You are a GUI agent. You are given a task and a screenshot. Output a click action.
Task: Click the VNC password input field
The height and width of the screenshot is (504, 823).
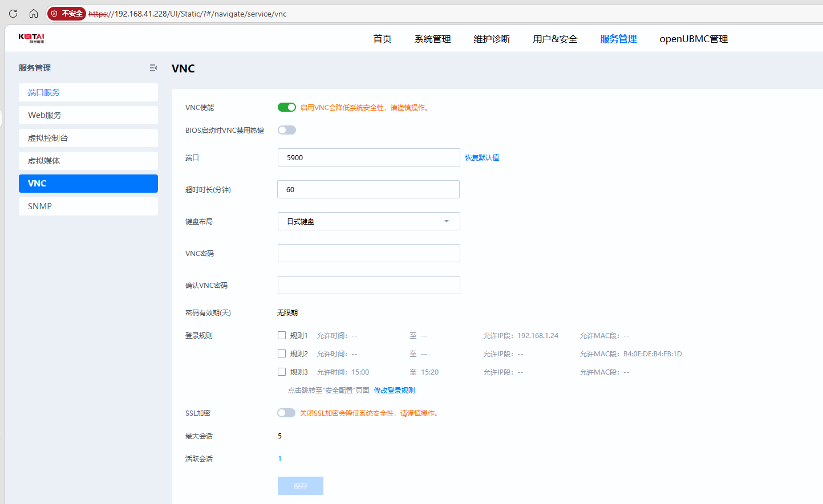click(368, 253)
